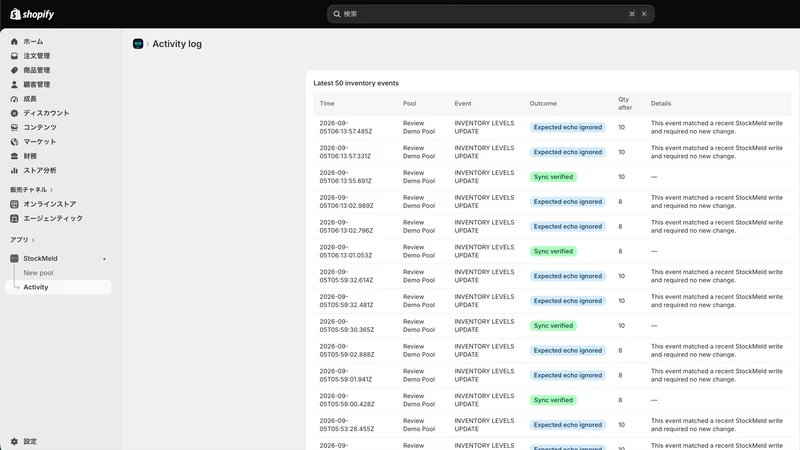Click the 05T06:13:02.796Z time cell

pyautogui.click(x=346, y=227)
